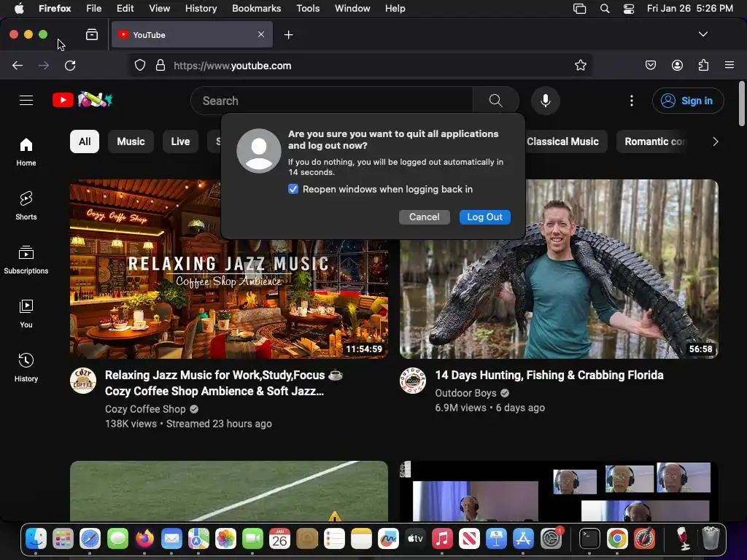The width and height of the screenshot is (747, 560).
Task: Open 14 Days Hunting, Fishing video title
Action: [549, 376]
